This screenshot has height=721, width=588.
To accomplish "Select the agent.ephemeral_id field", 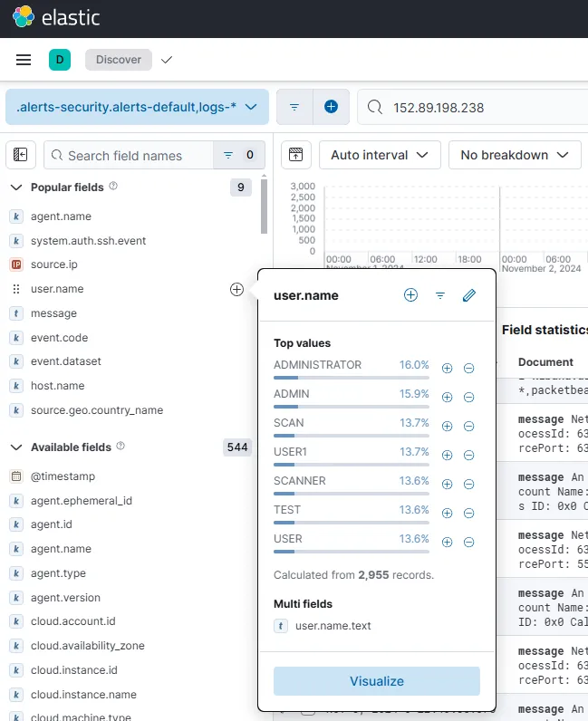I will (x=82, y=500).
